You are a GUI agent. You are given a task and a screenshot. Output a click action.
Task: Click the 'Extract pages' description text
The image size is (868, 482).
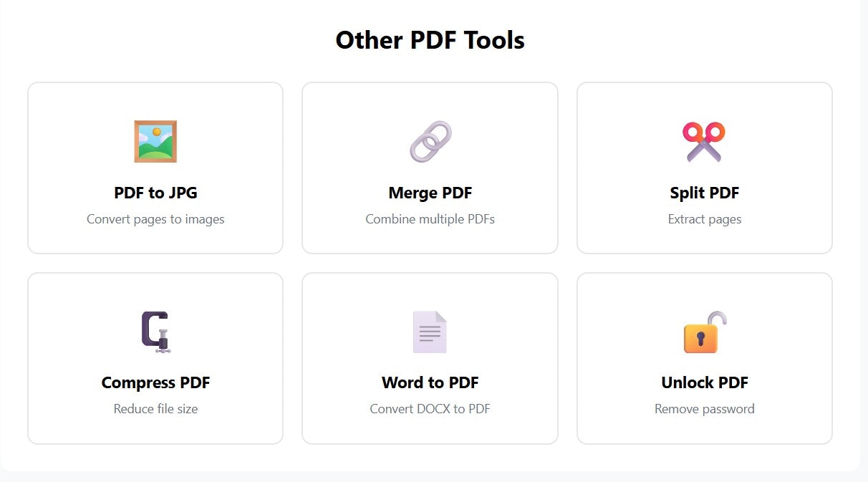704,219
